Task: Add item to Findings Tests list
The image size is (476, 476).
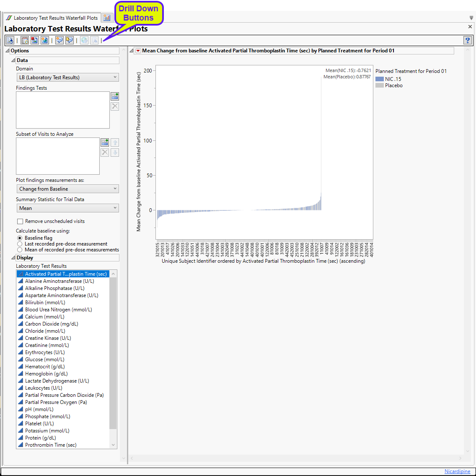Action: pos(114,96)
